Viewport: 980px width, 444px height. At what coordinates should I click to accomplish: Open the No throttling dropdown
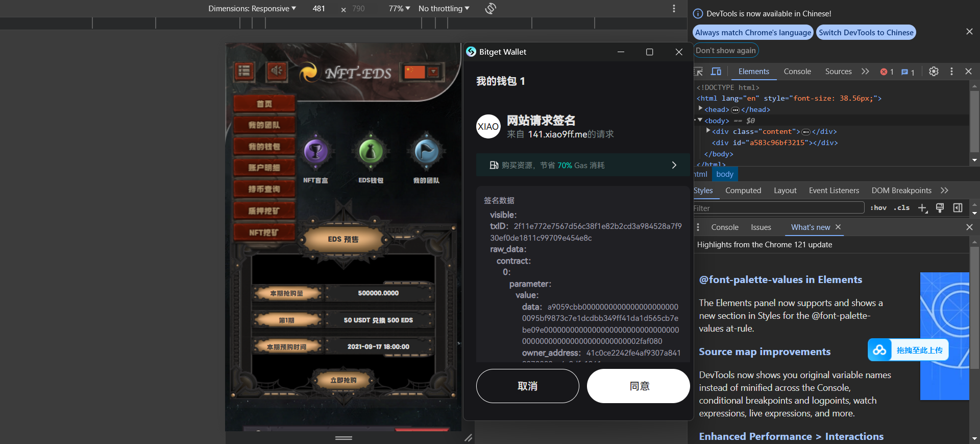click(x=444, y=9)
